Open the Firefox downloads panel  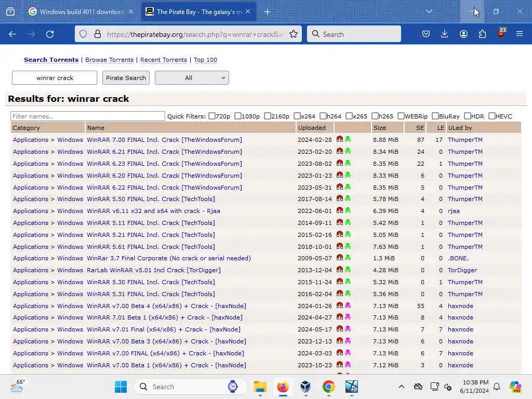click(x=445, y=34)
